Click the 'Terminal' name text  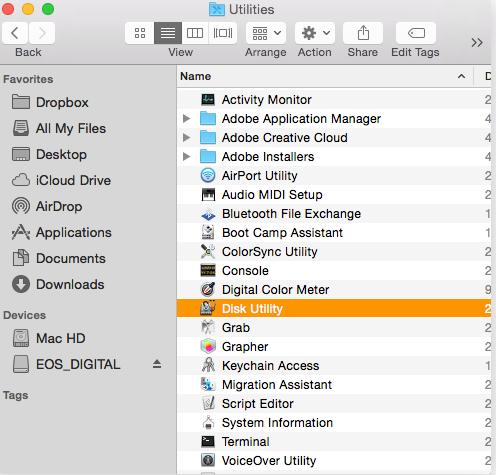click(x=246, y=442)
